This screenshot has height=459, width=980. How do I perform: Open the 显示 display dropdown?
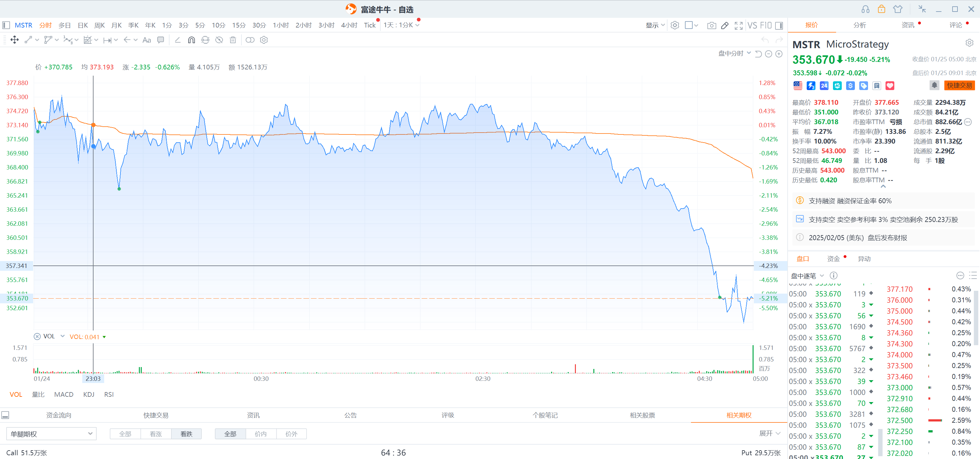(x=655, y=25)
